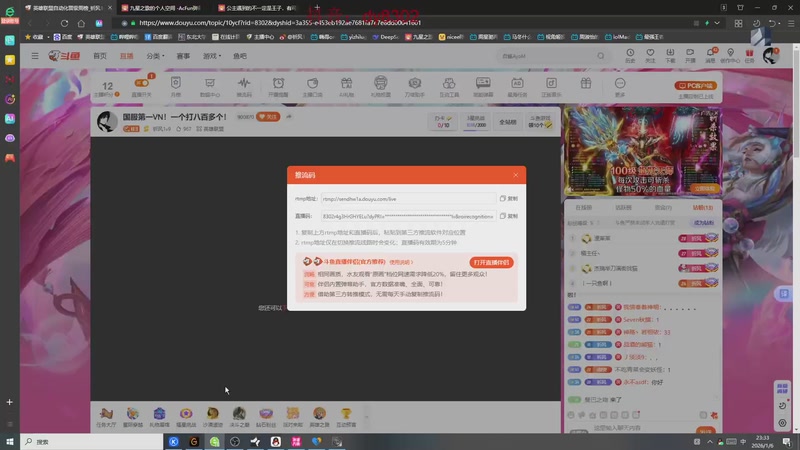Open the 更多 more tools icon
The width and height of the screenshot is (800, 450).
(620, 86)
